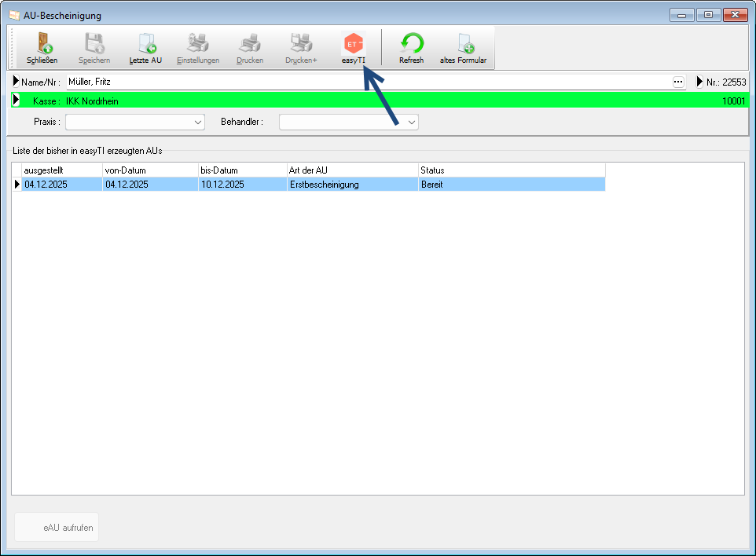This screenshot has width=756, height=556.
Task: Open the altes Formular icon
Action: pyautogui.click(x=463, y=44)
